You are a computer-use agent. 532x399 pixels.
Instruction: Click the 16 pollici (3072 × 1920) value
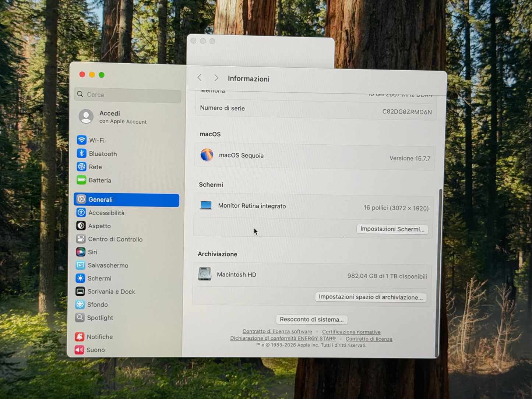click(x=396, y=208)
